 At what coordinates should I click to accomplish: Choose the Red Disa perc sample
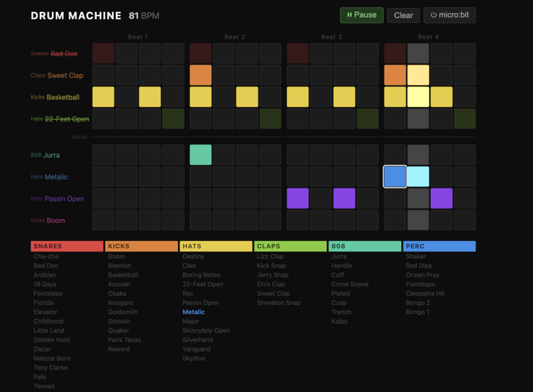[x=418, y=266]
